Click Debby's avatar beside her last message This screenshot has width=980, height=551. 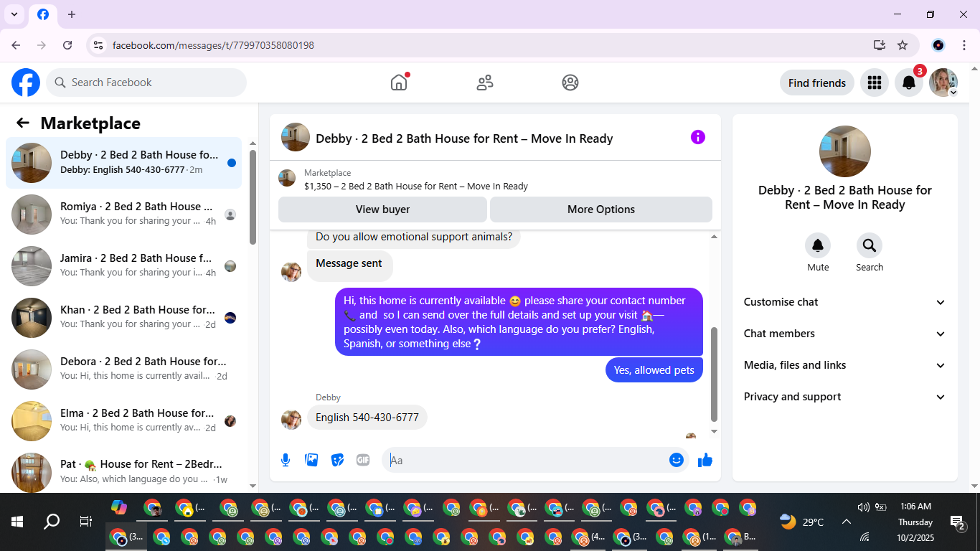pyautogui.click(x=291, y=420)
